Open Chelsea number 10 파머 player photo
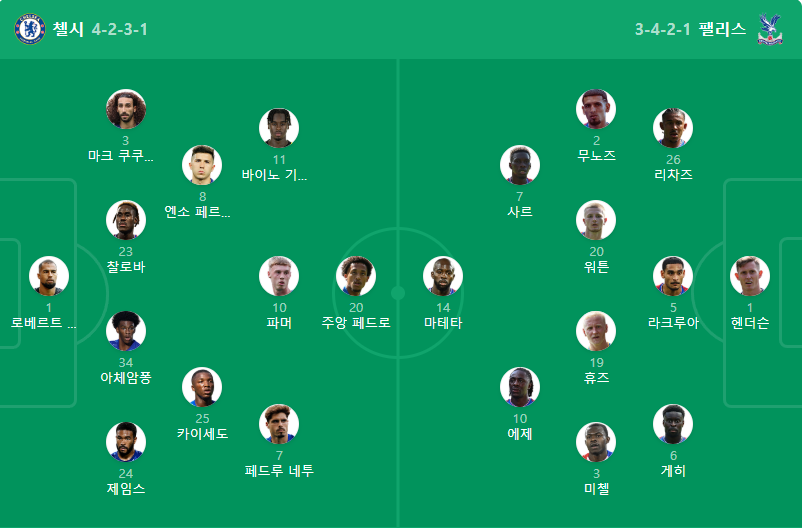The height and width of the screenshot is (528, 805). [279, 276]
